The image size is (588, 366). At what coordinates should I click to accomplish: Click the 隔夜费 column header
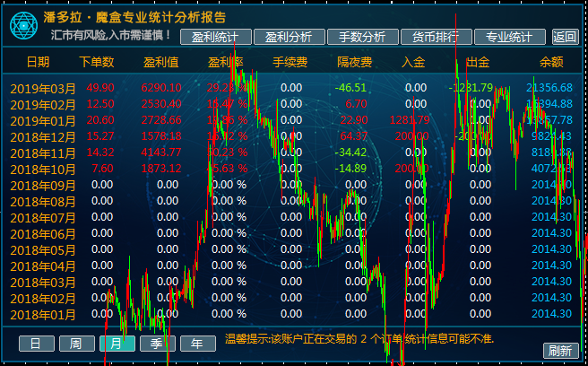click(x=354, y=62)
